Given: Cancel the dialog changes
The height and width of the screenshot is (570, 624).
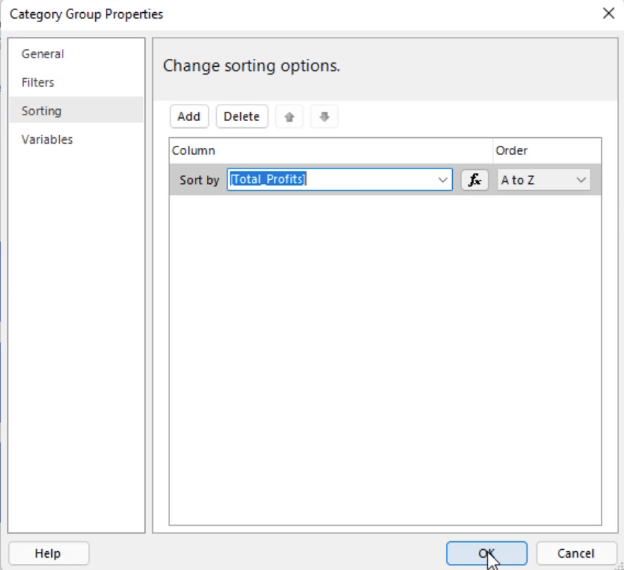Looking at the screenshot, I should [576, 553].
